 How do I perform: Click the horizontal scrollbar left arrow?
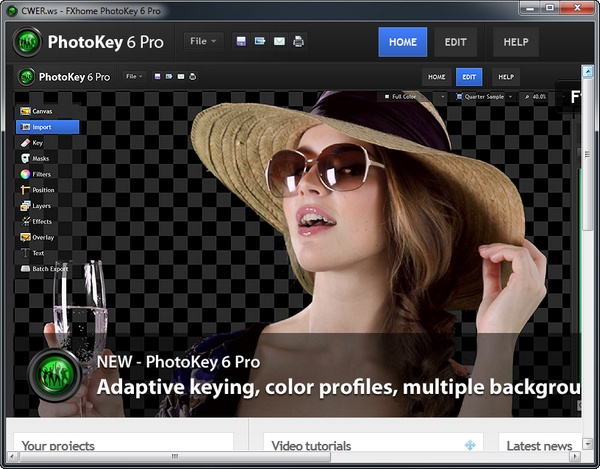click(12, 456)
